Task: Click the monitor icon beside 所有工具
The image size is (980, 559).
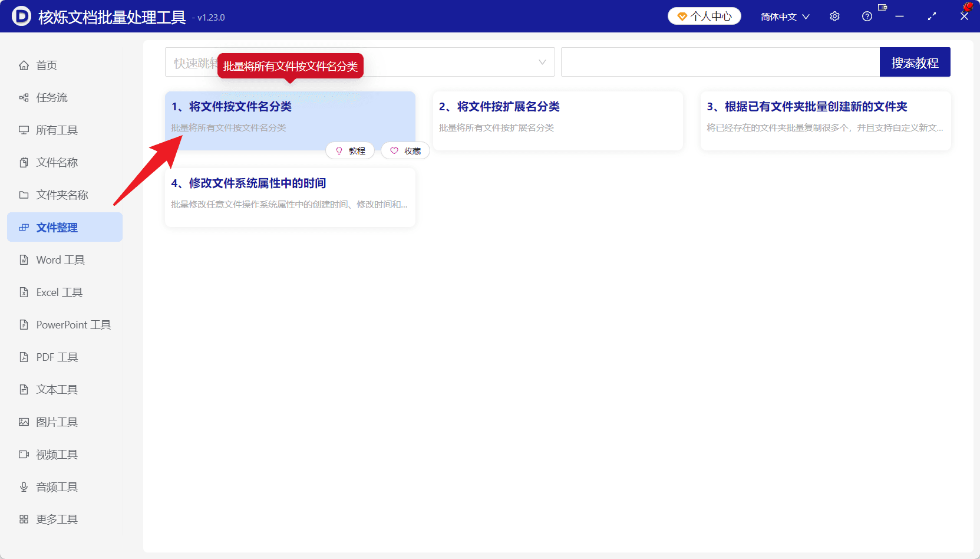Action: 24,130
